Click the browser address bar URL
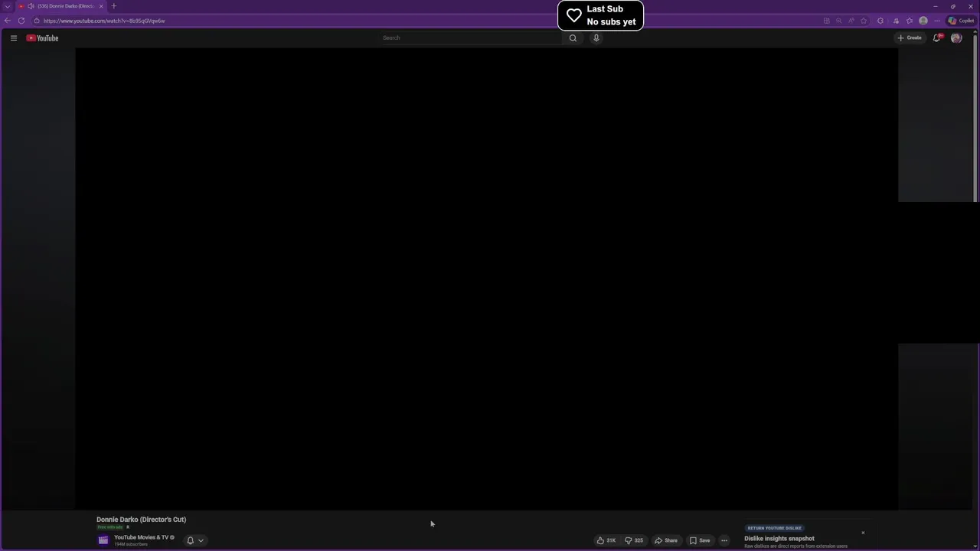980x551 pixels. [x=104, y=21]
